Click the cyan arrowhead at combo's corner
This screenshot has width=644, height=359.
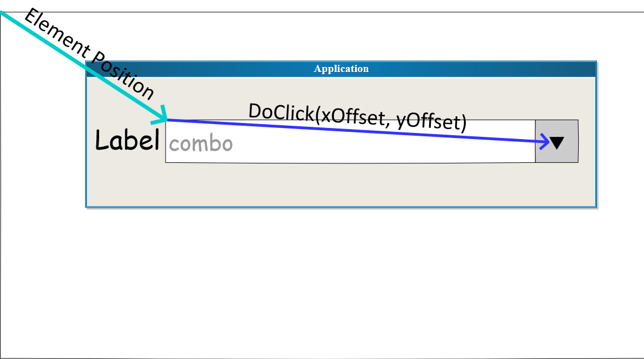pyautogui.click(x=163, y=116)
